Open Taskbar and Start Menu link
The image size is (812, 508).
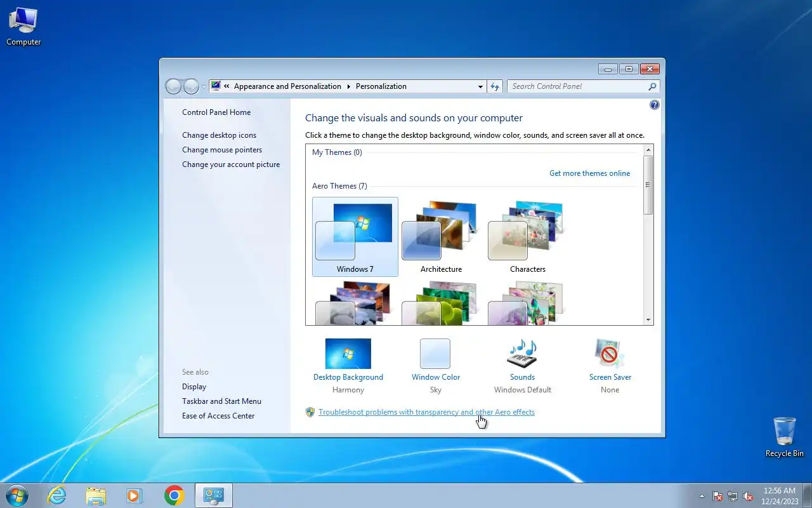221,401
